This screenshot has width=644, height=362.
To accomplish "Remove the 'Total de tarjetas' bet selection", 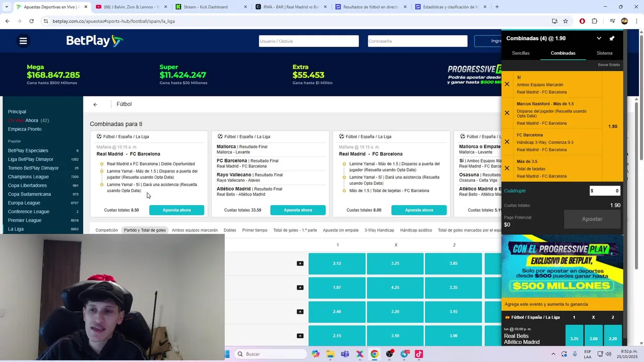I will pos(507,168).
